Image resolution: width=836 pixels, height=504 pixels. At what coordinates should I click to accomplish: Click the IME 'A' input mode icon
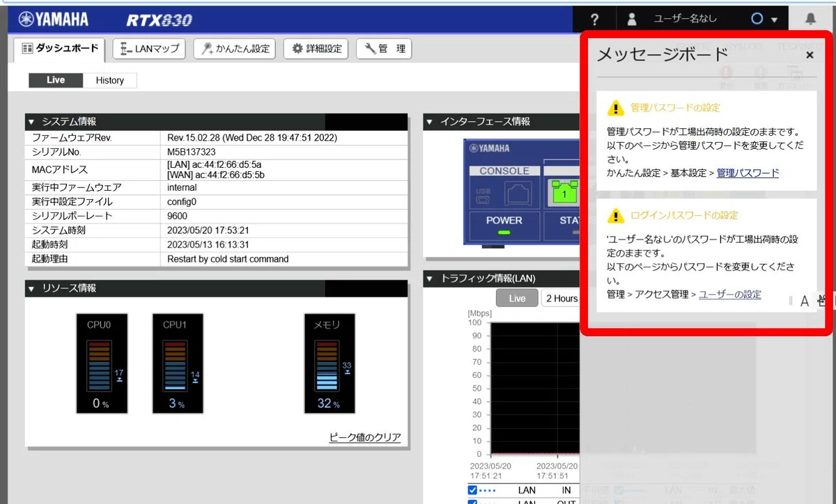[x=804, y=301]
